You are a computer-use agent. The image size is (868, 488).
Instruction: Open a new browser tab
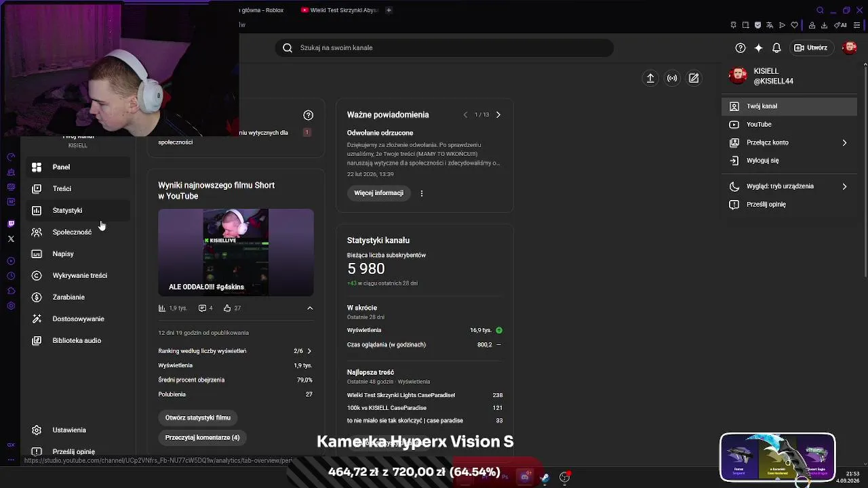pyautogui.click(x=389, y=10)
